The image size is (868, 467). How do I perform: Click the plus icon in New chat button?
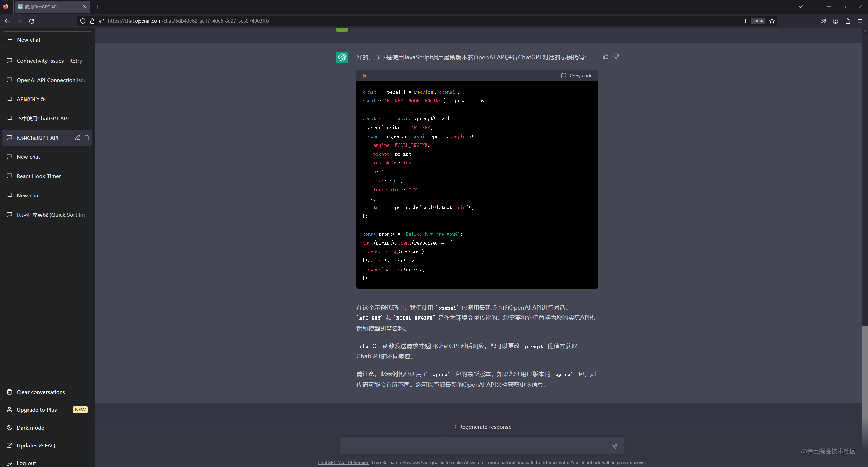[10, 40]
